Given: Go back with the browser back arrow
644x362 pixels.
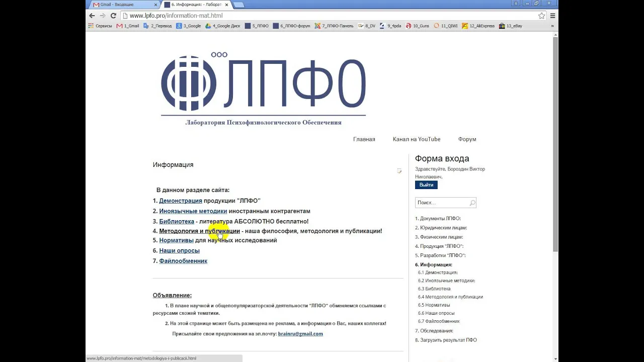Looking at the screenshot, I should (92, 16).
